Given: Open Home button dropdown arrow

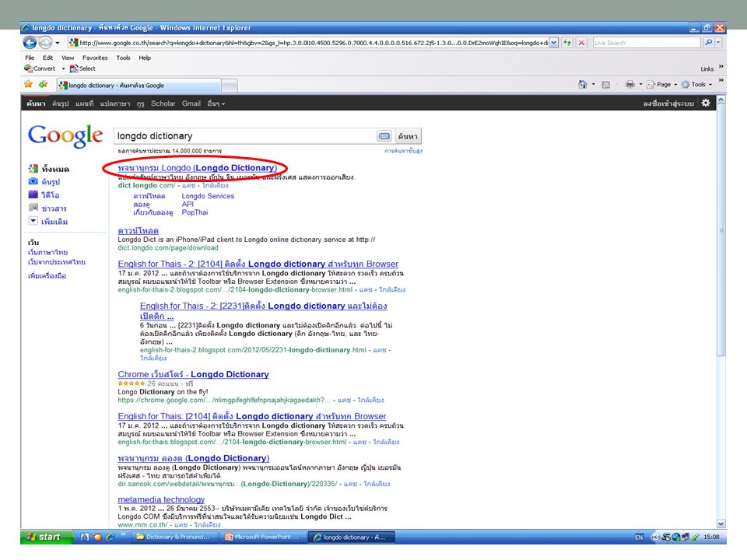Looking at the screenshot, I should [593, 84].
